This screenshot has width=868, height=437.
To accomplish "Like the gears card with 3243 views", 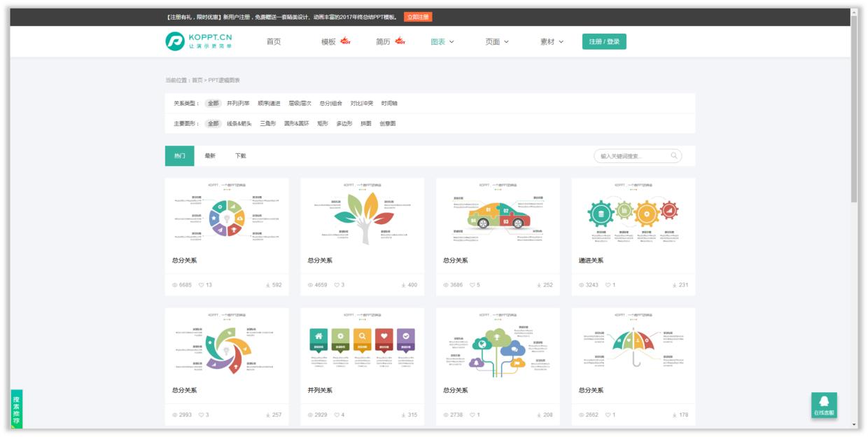I will [x=608, y=285].
